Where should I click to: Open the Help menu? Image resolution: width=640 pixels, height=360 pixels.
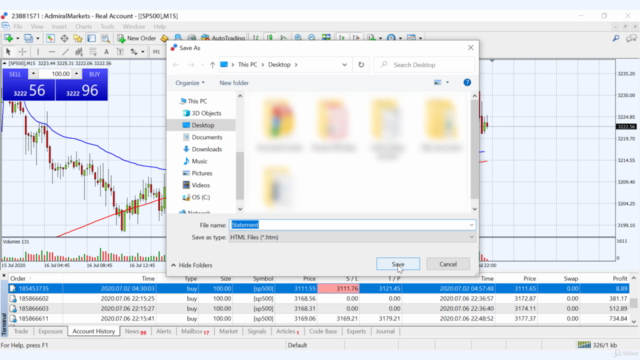point(160,27)
